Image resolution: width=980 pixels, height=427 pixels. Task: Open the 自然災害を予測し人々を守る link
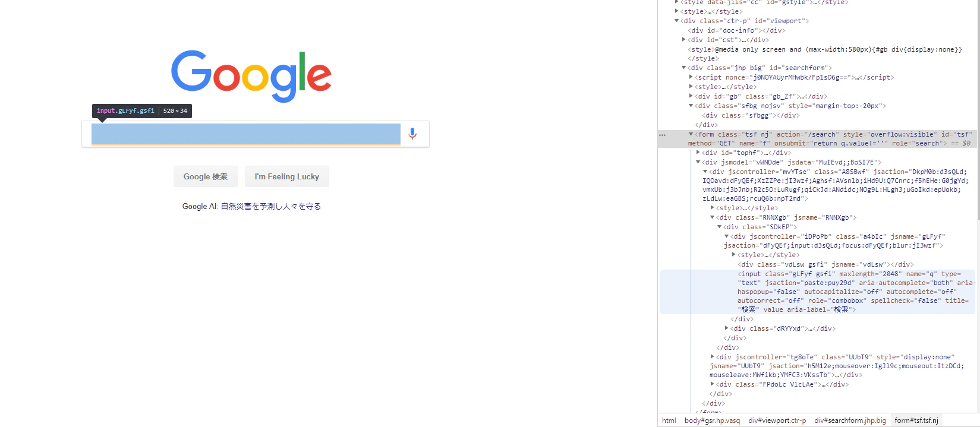pyautogui.click(x=271, y=207)
